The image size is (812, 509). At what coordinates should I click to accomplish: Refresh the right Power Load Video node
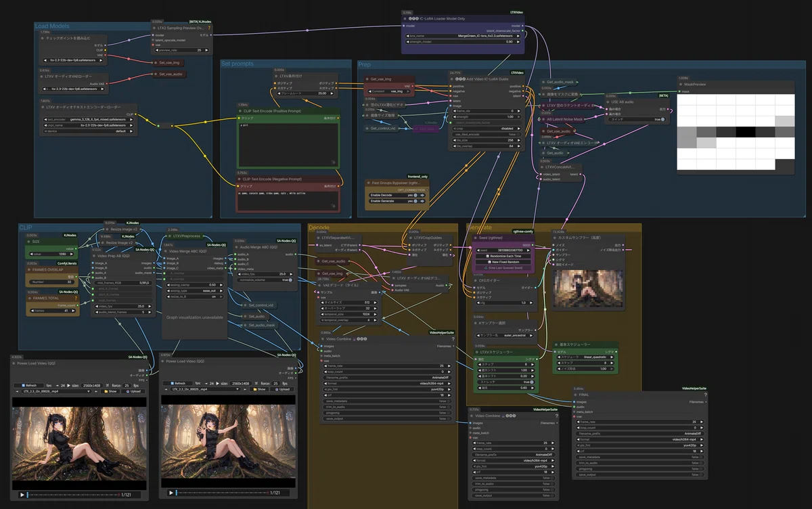(x=177, y=382)
